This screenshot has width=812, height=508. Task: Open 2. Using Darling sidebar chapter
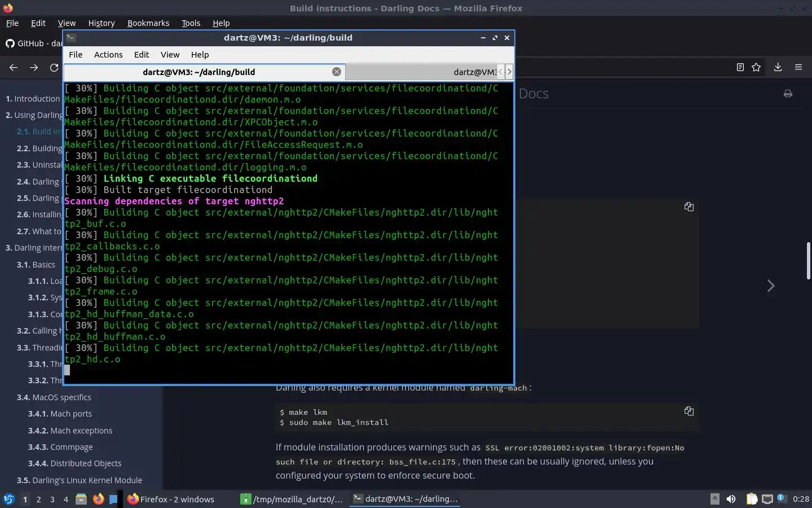click(x=34, y=115)
